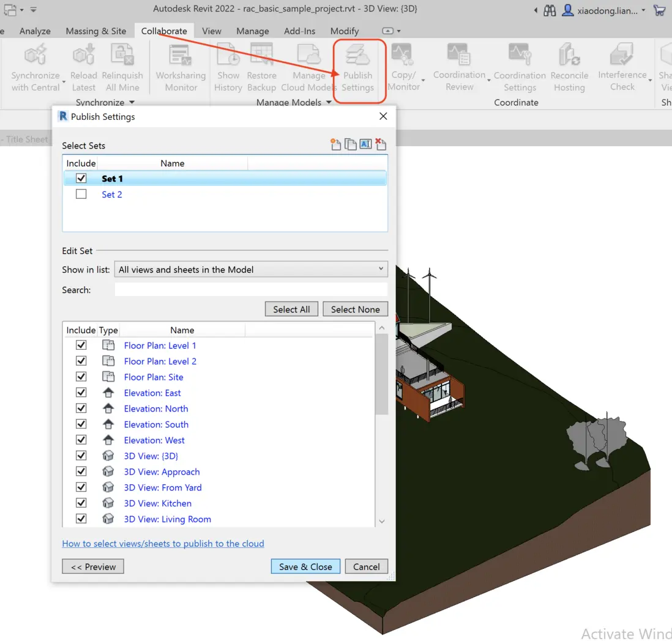Screen dimensions: 672x641
Task: Switch to the Manage ribbon tab
Action: 252,31
